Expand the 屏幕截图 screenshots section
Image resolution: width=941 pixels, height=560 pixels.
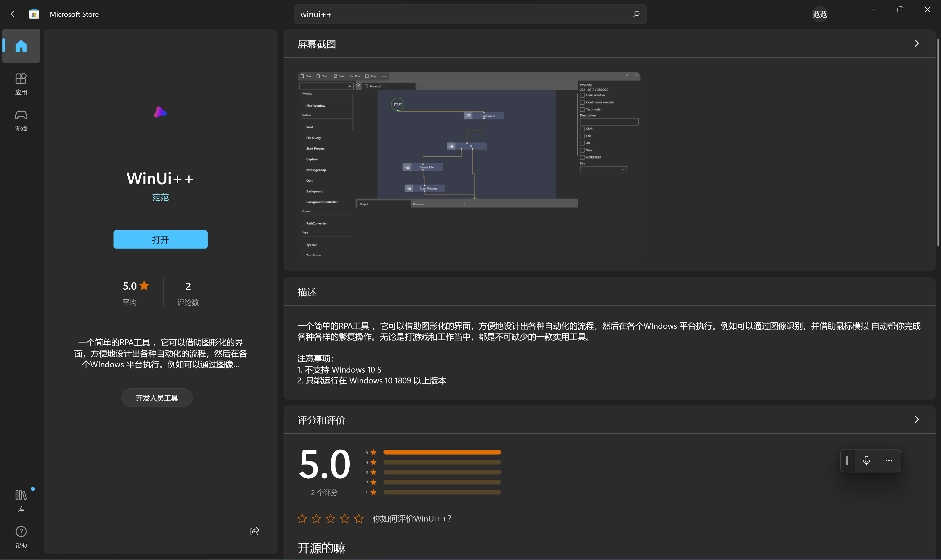click(x=917, y=43)
